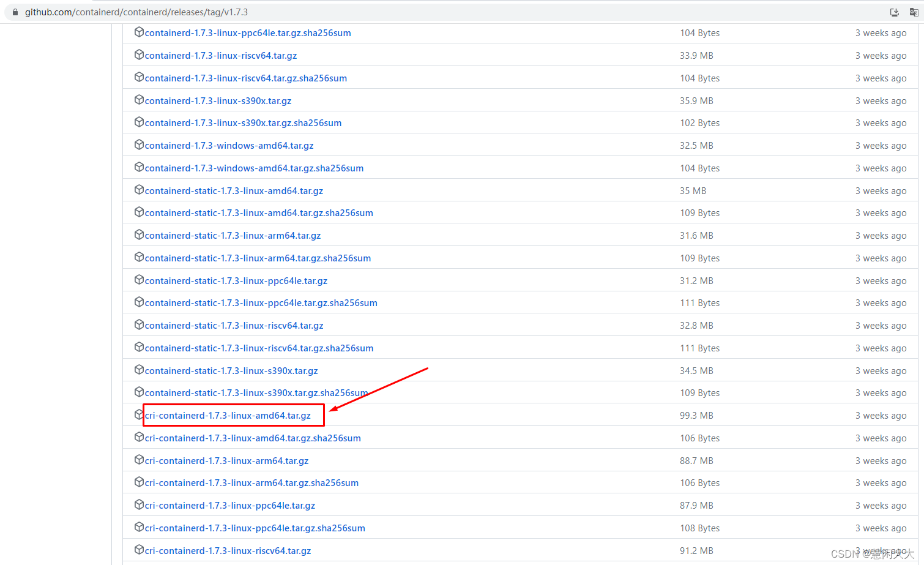The width and height of the screenshot is (924, 565).
Task: Click package icon beside containerd-1.7.3-linux-s390x.tar.gz.sha256sum
Action: pyautogui.click(x=139, y=122)
